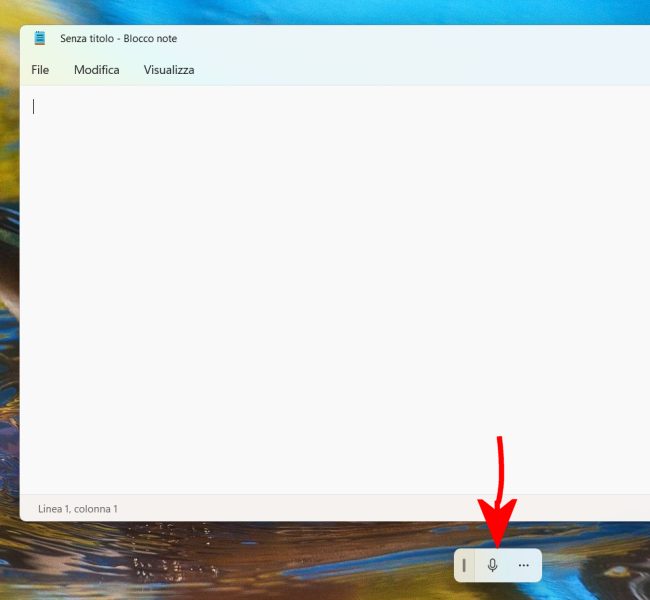This screenshot has height=600, width=650.
Task: Grab the voice toolbar drag handle
Action: click(464, 565)
